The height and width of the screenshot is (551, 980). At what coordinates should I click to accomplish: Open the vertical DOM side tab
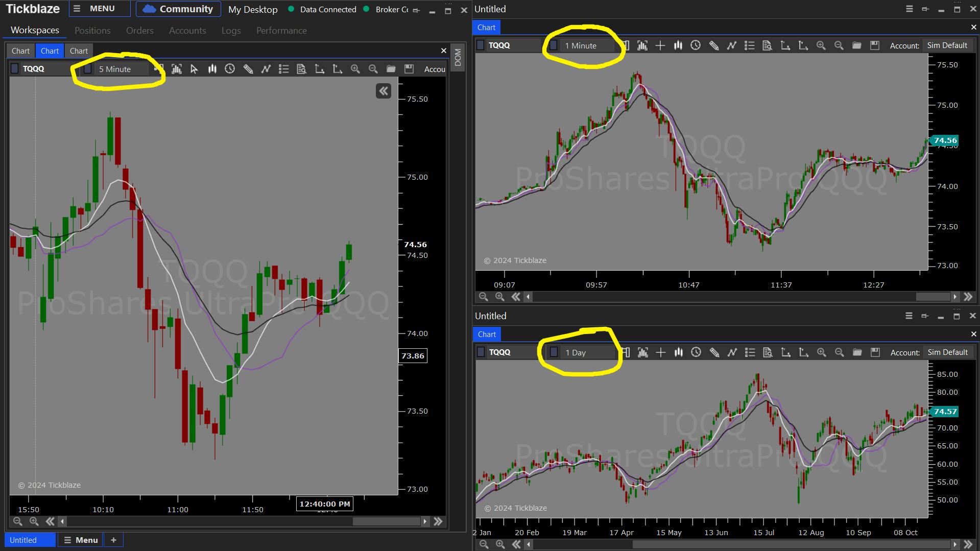coord(458,57)
